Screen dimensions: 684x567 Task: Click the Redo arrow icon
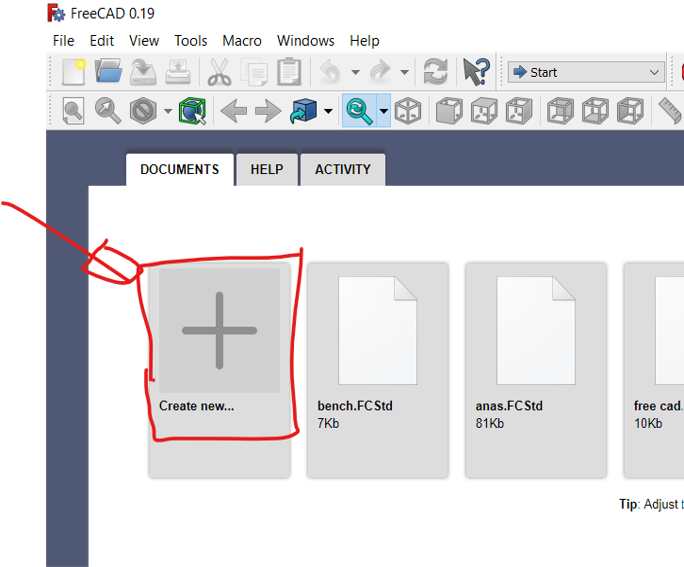pos(380,72)
